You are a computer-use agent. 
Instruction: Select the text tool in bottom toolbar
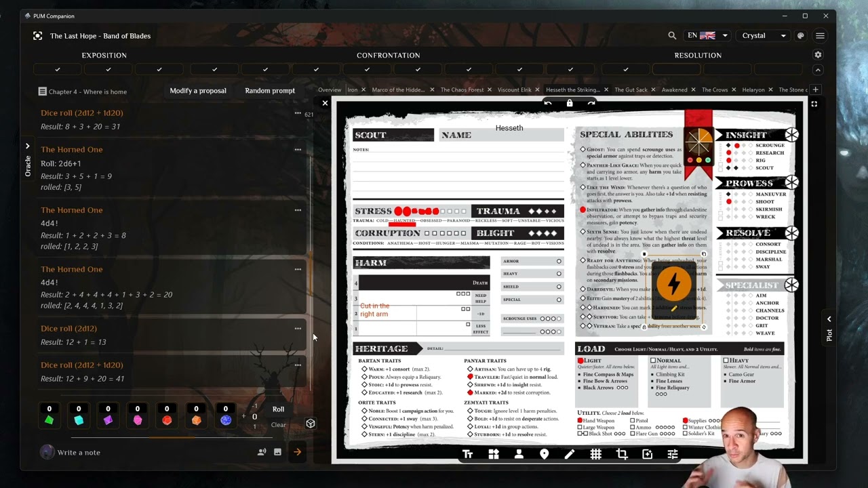pyautogui.click(x=467, y=454)
